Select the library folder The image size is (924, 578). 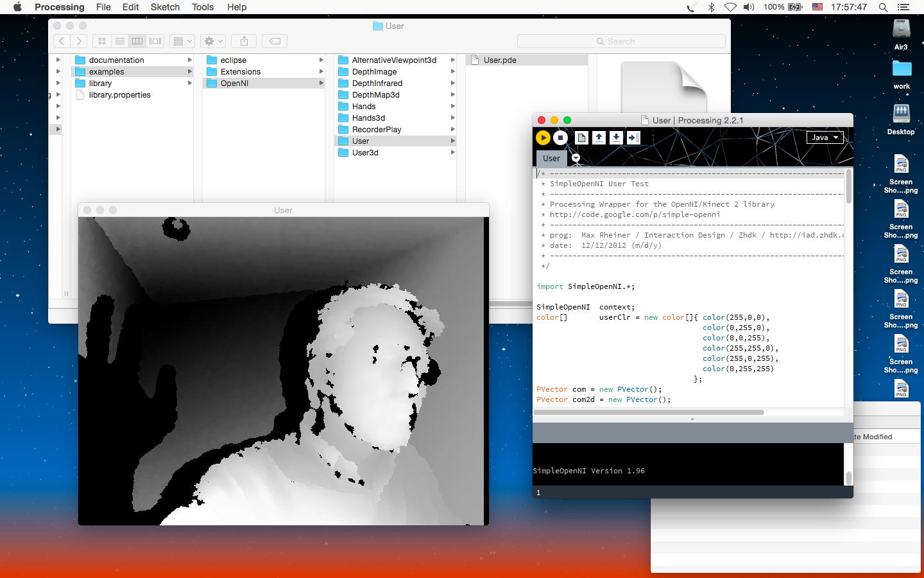pos(132,83)
